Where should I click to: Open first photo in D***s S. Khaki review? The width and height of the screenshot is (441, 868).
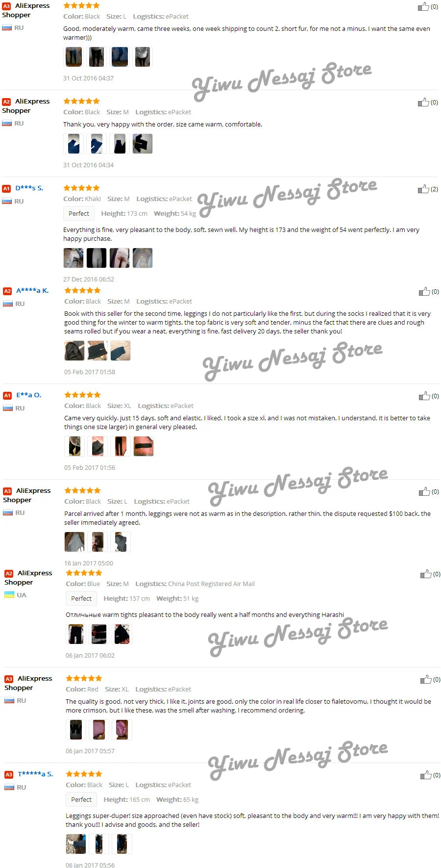73,258
